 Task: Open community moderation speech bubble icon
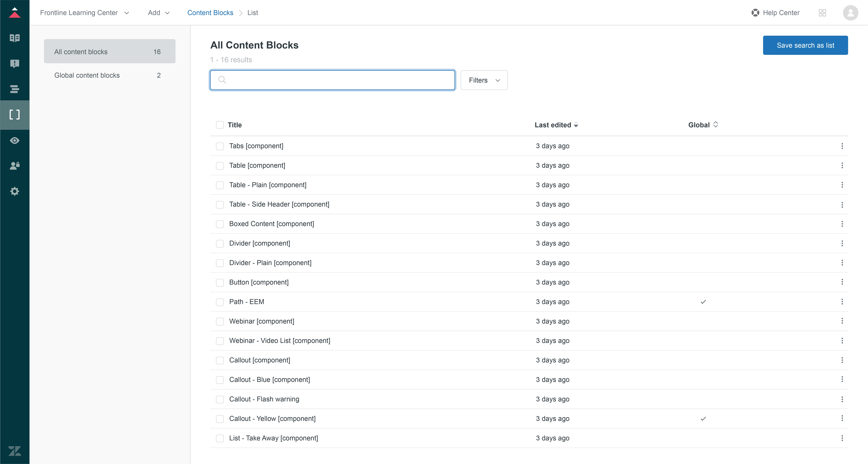[x=14, y=64]
